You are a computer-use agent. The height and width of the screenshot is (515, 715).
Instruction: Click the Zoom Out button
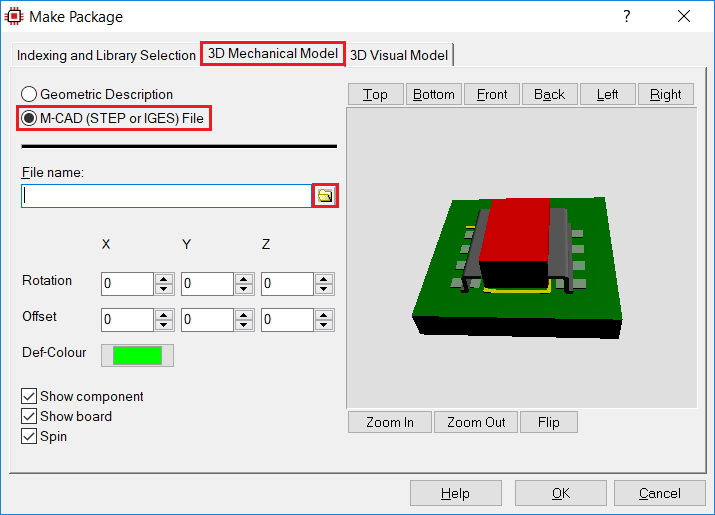tap(476, 422)
